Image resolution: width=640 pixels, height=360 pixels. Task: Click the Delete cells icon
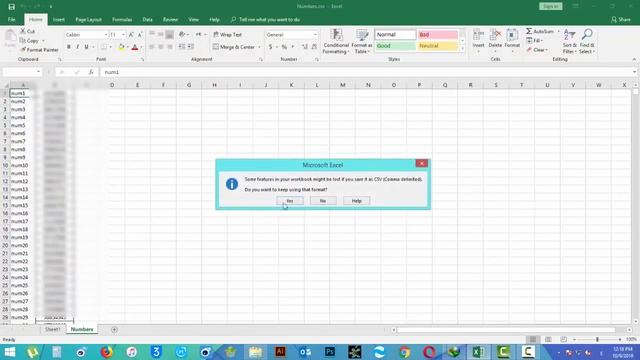click(x=495, y=35)
